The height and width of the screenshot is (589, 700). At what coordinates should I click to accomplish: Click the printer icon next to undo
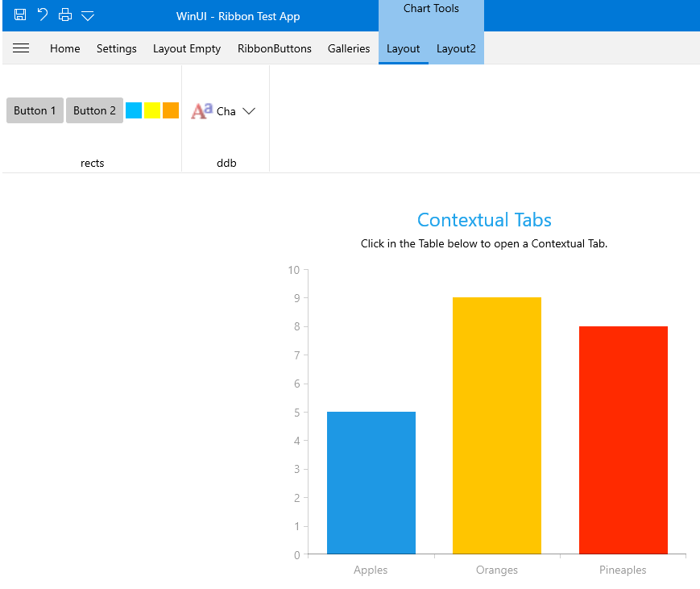(64, 15)
